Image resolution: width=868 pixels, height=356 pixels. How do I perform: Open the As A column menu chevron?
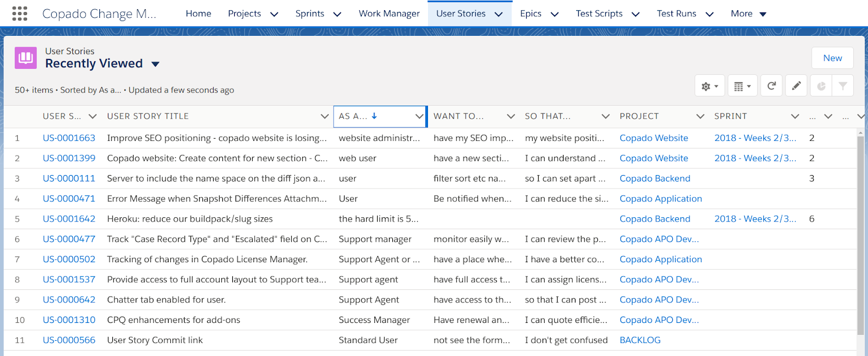[419, 116]
